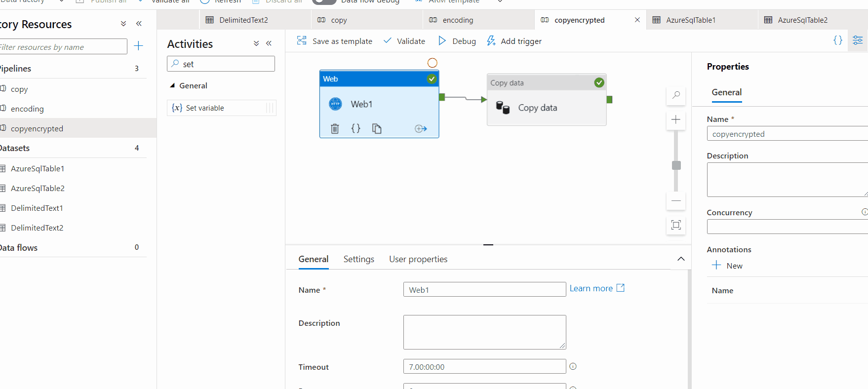Switch to AzureSqlTable2 tab
This screenshot has height=389, width=868.
click(x=813, y=20)
